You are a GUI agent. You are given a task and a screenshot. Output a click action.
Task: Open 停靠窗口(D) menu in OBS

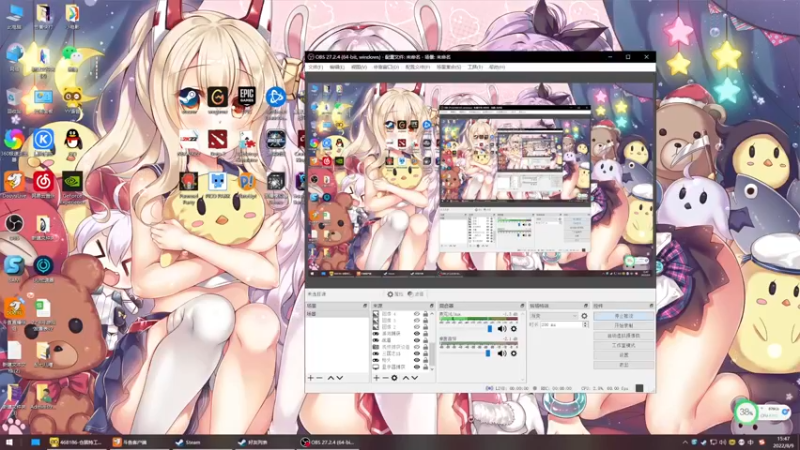[386, 67]
